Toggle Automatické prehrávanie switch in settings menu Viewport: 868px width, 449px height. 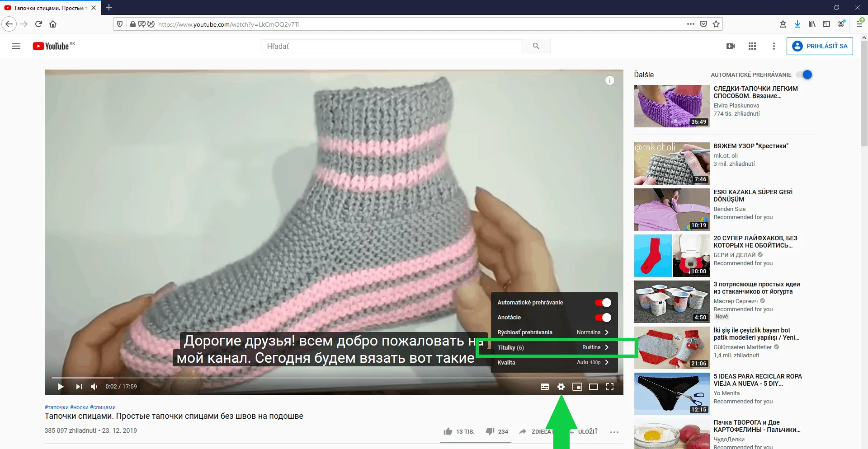point(603,303)
